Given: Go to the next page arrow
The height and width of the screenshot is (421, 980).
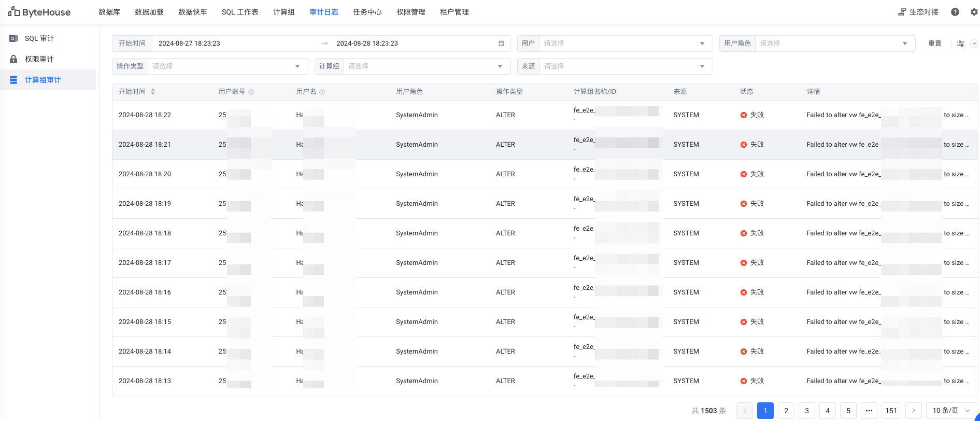Looking at the screenshot, I should pos(914,411).
